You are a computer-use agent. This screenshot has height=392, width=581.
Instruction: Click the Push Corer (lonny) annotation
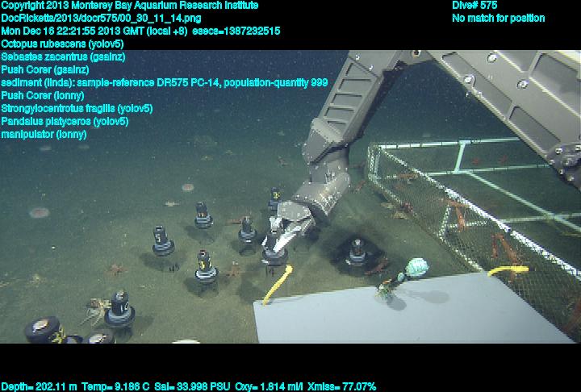44,96
